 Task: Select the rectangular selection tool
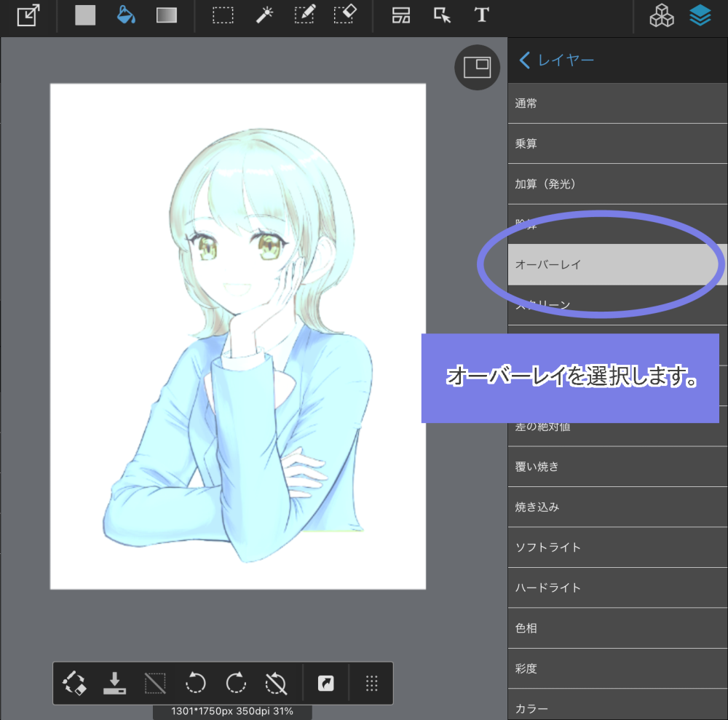tap(223, 15)
